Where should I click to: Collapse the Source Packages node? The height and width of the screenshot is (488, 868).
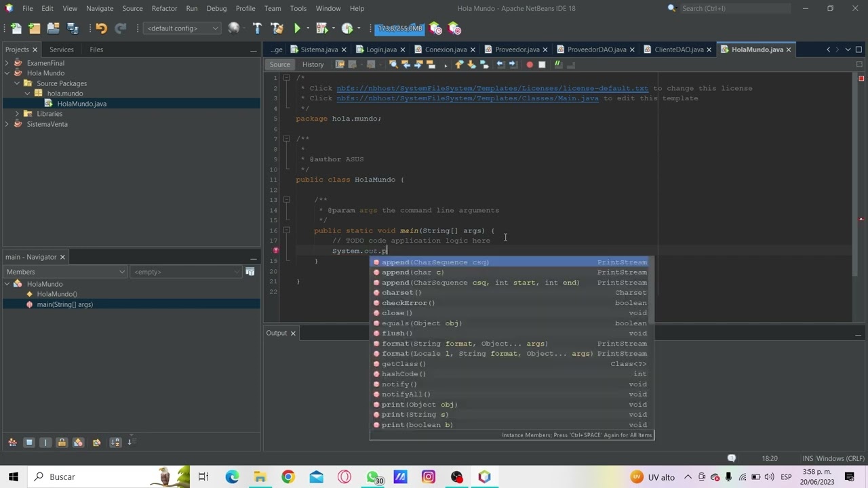17,83
